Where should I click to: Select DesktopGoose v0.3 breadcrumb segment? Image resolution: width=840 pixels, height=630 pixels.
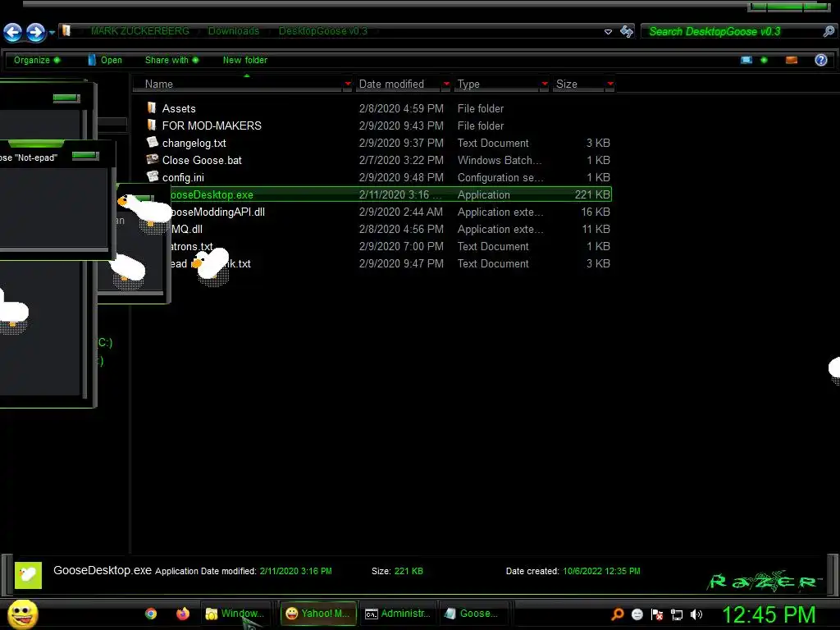323,31
